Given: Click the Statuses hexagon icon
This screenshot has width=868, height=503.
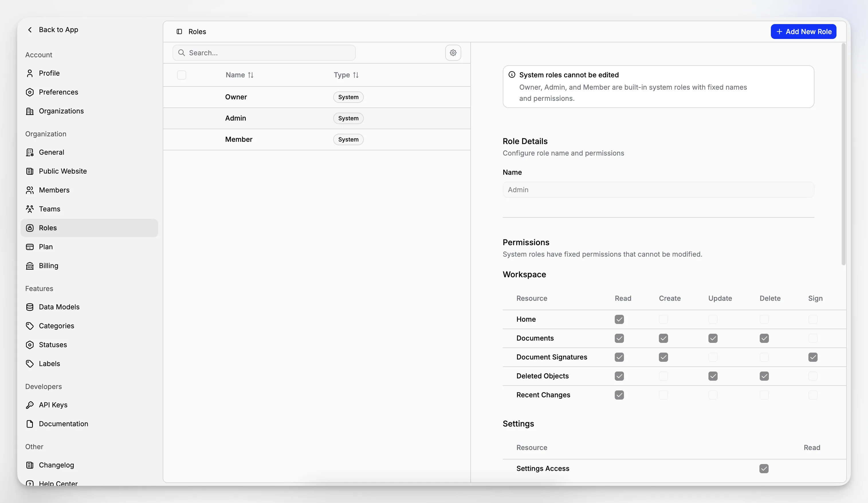Looking at the screenshot, I should [30, 345].
